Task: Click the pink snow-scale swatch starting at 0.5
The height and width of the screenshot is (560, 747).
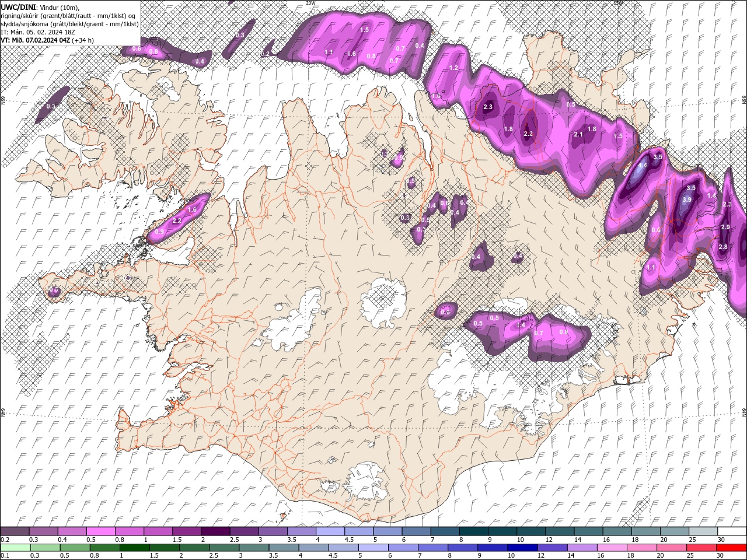Action: point(100,531)
